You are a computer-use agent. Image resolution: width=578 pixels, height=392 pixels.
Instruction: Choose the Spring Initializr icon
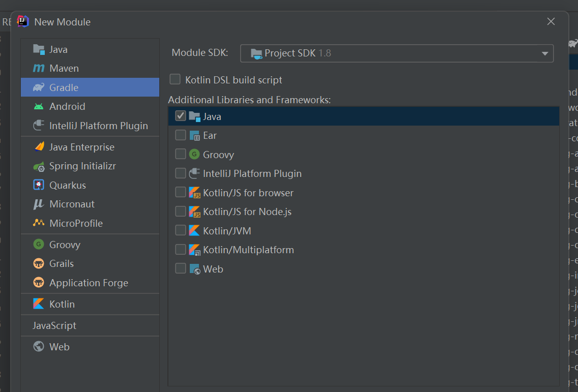[39, 166]
